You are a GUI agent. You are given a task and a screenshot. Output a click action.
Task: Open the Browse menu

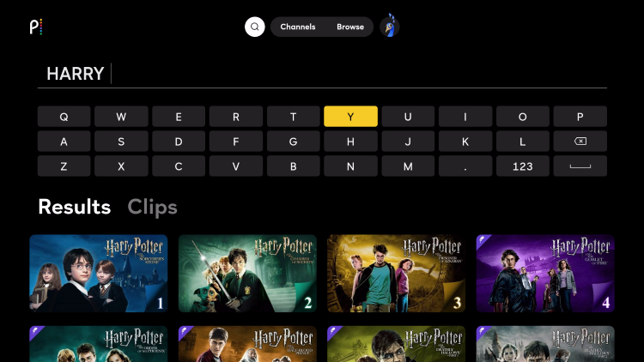[x=350, y=27]
